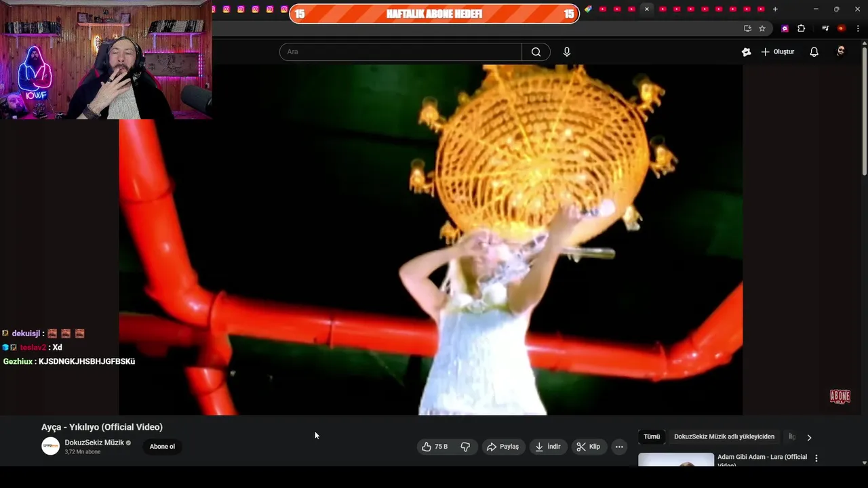The height and width of the screenshot is (488, 868).
Task: Click the Paylaş share button
Action: pyautogui.click(x=502, y=447)
